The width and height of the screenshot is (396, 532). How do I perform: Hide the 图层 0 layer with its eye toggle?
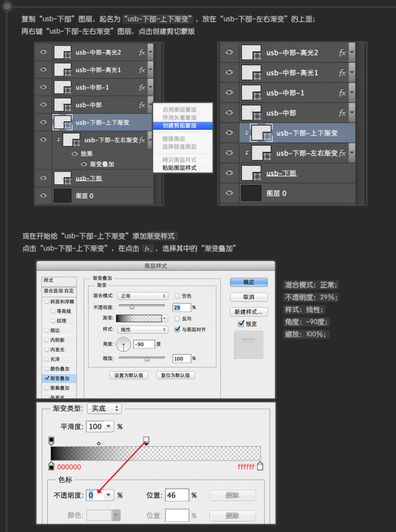[x=43, y=196]
